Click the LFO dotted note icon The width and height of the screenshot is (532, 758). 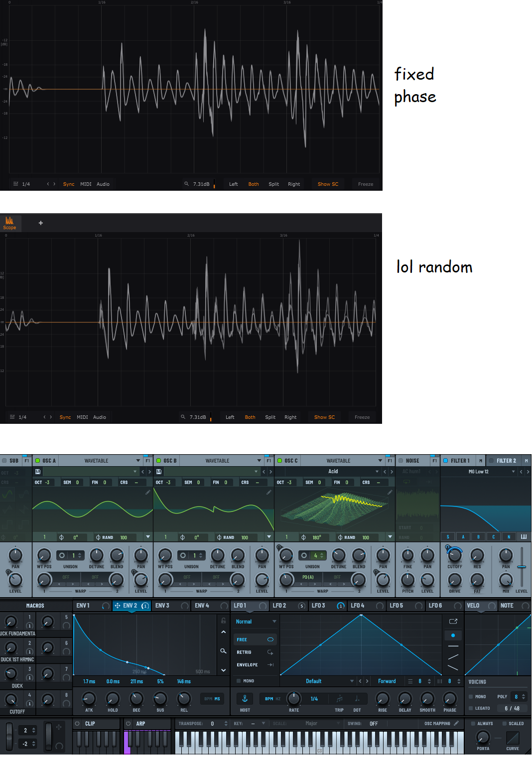click(x=357, y=699)
